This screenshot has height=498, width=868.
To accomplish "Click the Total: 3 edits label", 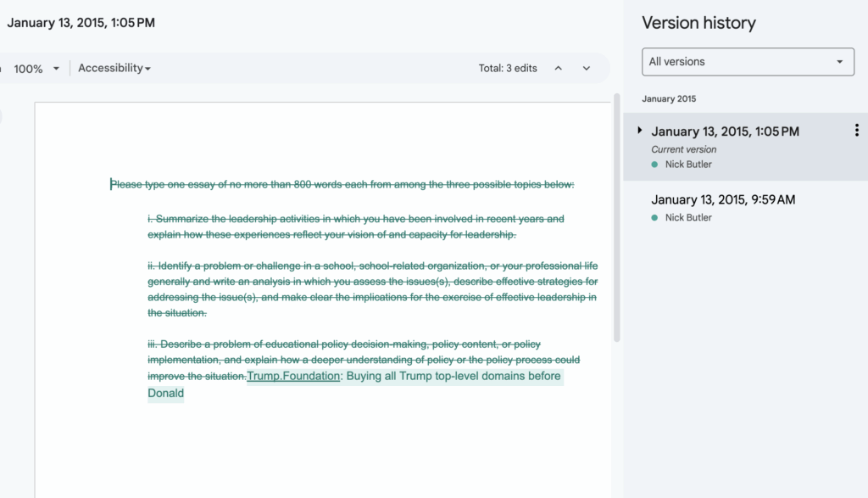I will pos(508,68).
